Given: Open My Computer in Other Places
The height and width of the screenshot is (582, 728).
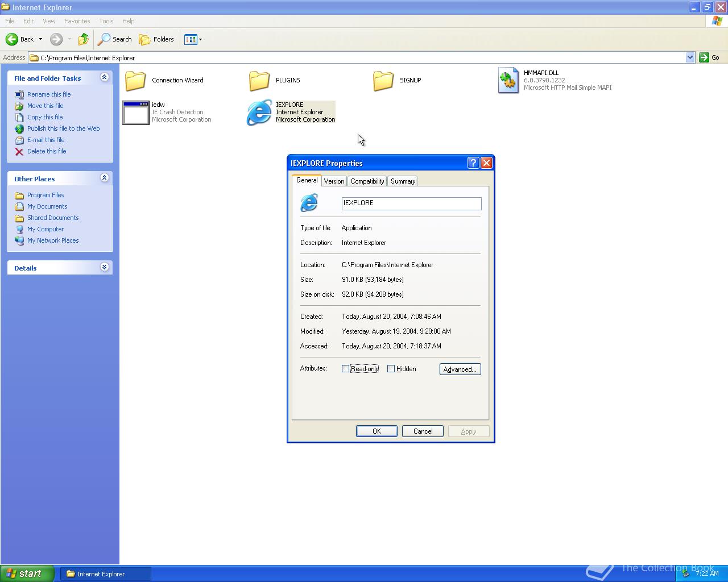Looking at the screenshot, I should click(45, 229).
